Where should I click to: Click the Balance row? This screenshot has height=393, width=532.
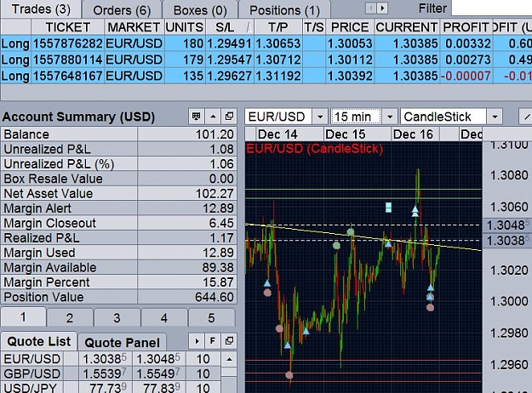119,134
